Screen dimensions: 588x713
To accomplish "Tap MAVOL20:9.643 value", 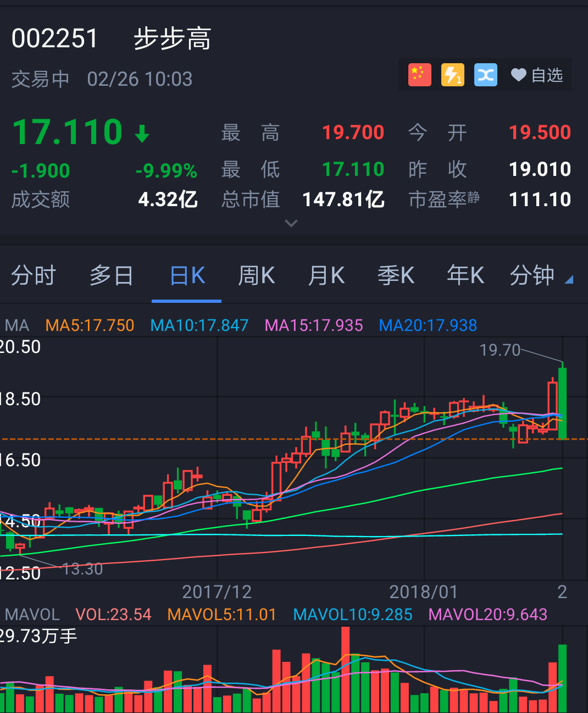I will pyautogui.click(x=488, y=615).
